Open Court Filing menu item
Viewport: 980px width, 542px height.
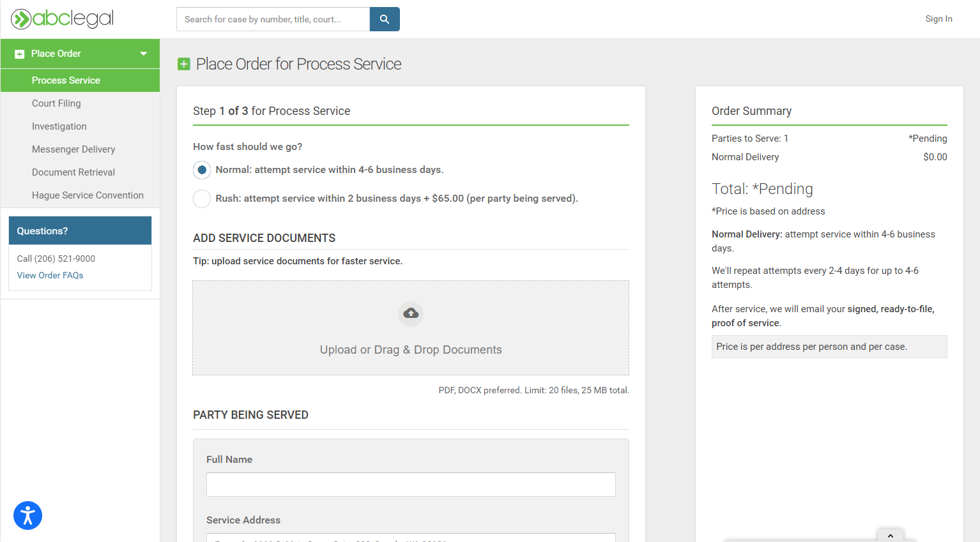pos(56,103)
